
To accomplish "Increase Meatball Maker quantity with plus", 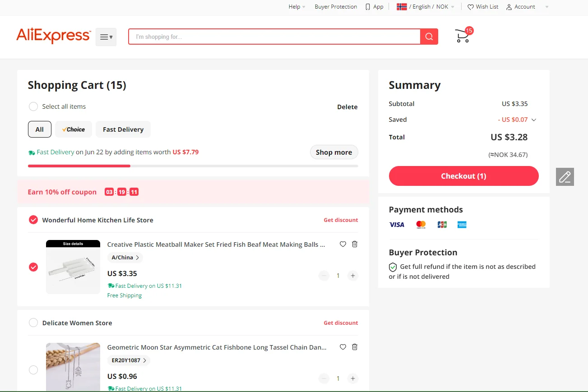I will [353, 276].
